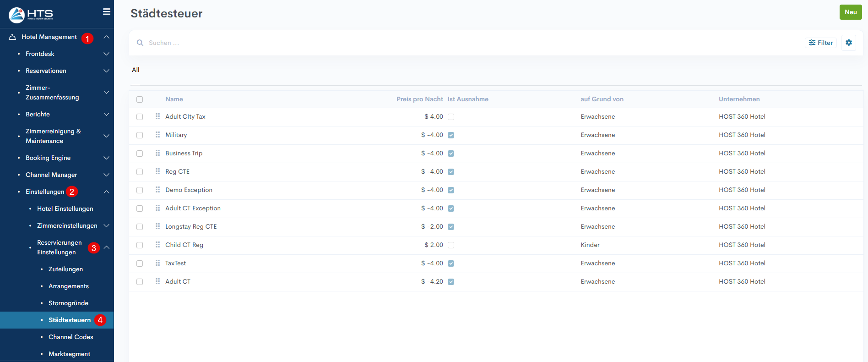Click drag handle icon for Adult CIty Tax

click(157, 116)
